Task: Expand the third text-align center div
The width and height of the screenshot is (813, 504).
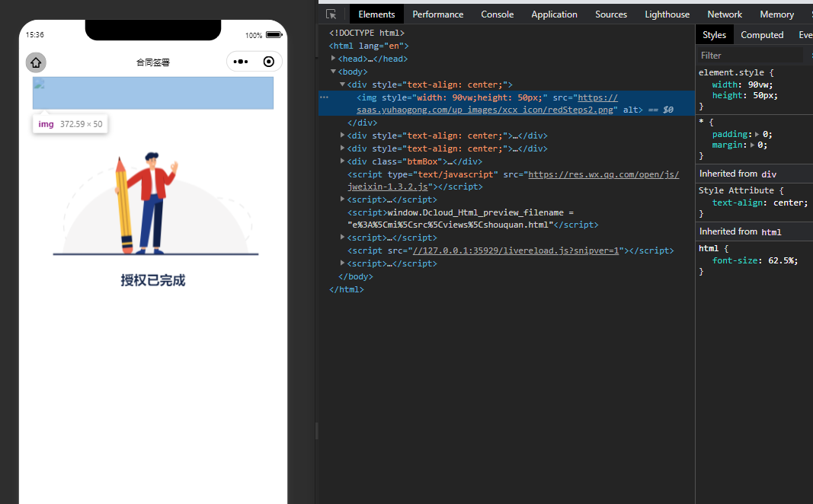Action: pos(343,148)
